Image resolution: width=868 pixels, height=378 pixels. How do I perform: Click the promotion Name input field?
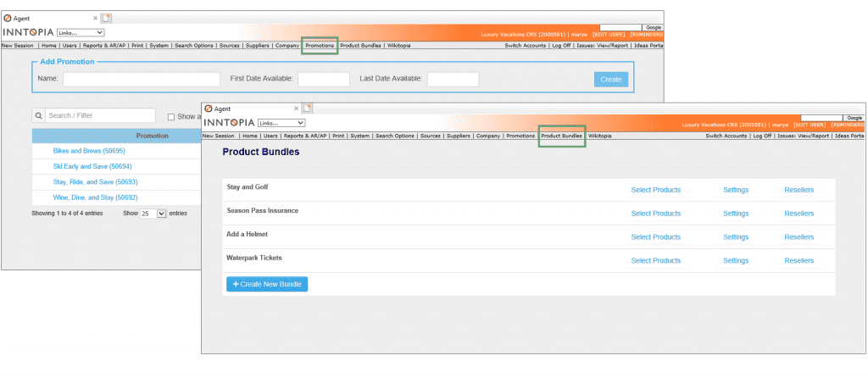pyautogui.click(x=141, y=79)
